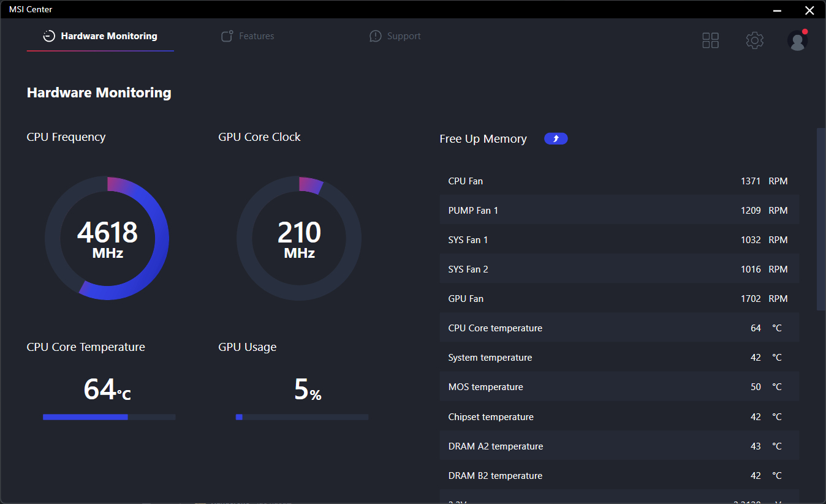Click the 1371 RPM CPU Fan value
826x504 pixels.
(764, 181)
